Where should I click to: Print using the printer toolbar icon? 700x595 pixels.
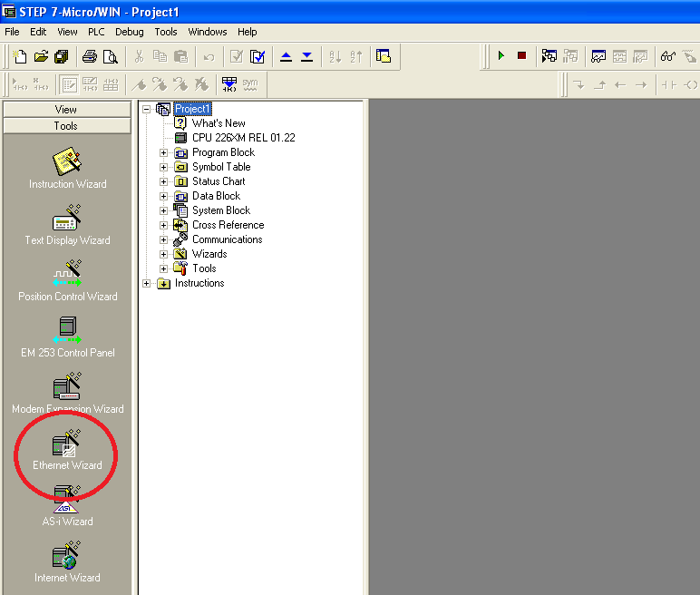point(89,57)
